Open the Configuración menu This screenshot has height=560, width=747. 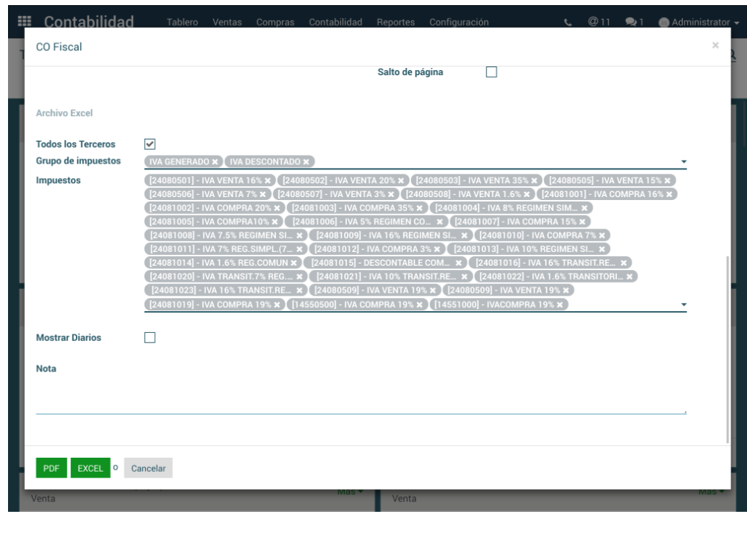pyautogui.click(x=459, y=23)
